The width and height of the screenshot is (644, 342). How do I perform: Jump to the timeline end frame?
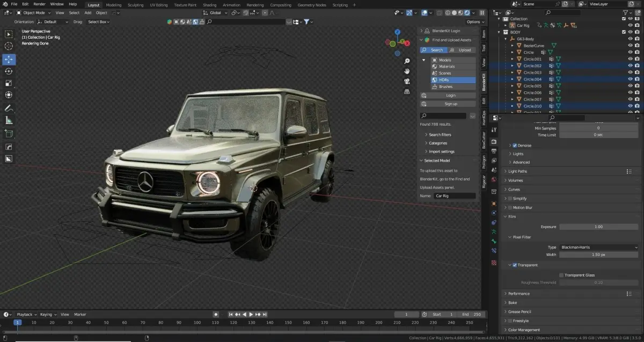(265, 314)
